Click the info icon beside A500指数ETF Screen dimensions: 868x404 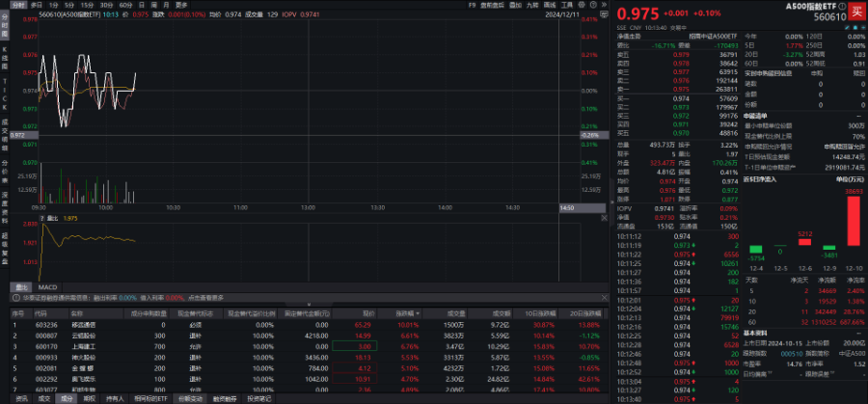[841, 5]
